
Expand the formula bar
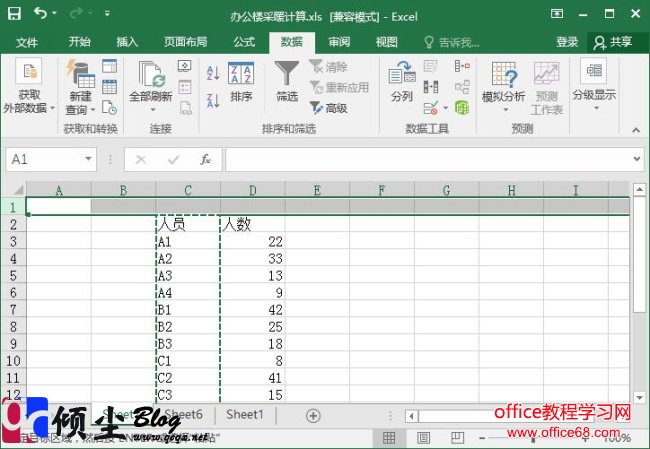(637, 159)
